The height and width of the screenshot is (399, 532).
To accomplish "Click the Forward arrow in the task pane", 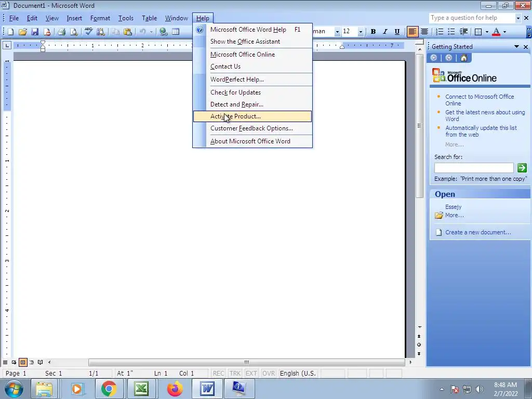I will pyautogui.click(x=448, y=58).
